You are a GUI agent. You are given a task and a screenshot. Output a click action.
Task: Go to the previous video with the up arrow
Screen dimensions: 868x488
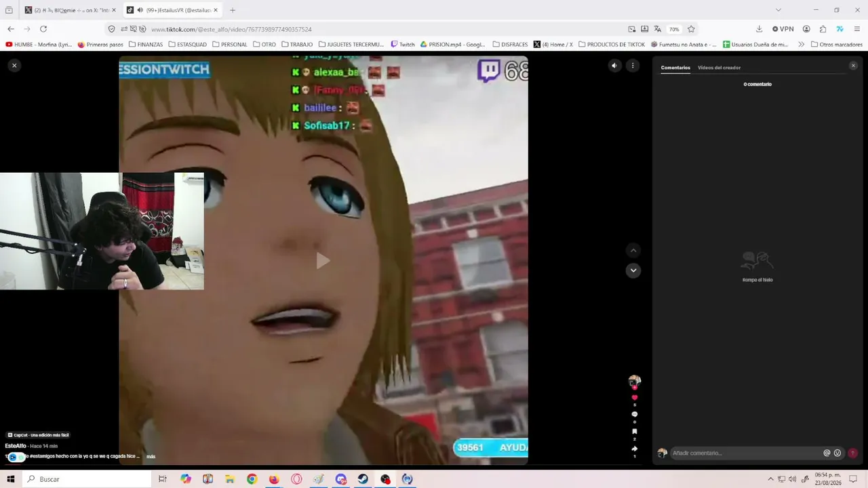(633, 251)
